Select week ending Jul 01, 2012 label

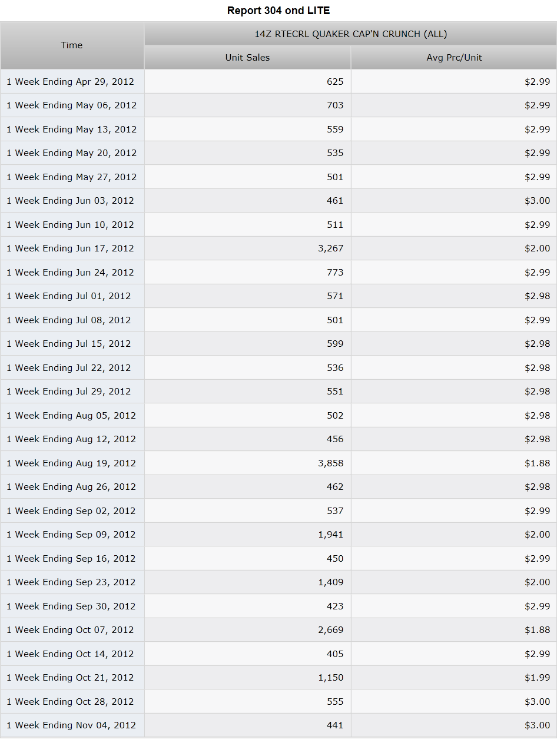click(x=69, y=296)
